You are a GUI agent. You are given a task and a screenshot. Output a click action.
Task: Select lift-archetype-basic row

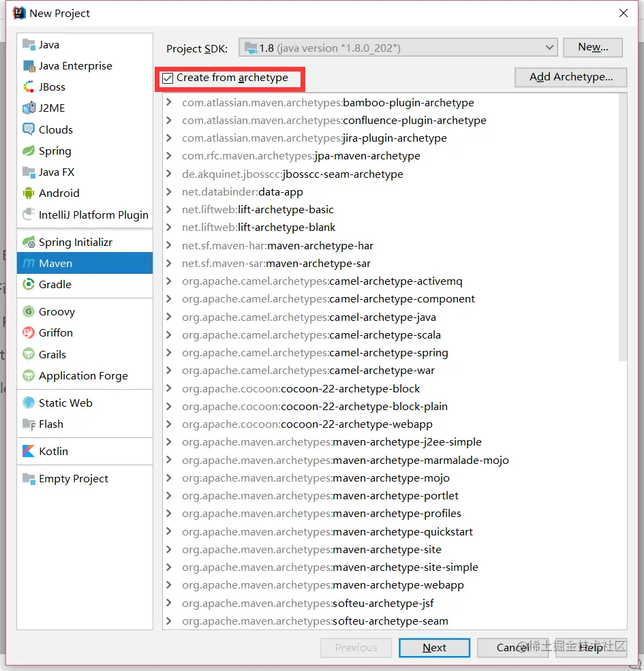point(390,210)
